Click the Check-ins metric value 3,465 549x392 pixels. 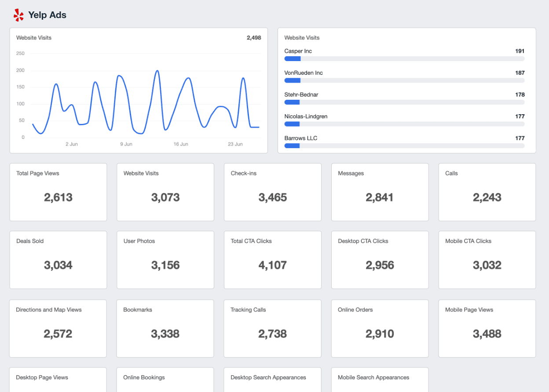coord(273,197)
